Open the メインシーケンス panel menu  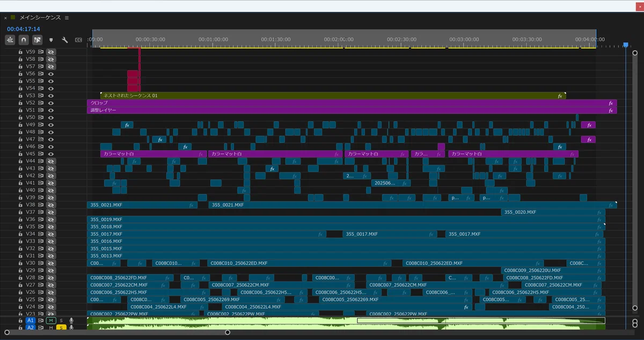[x=67, y=18]
